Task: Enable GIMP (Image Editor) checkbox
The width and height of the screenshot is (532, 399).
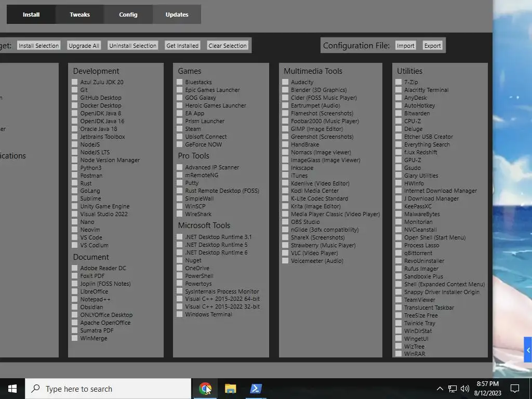Action: pyautogui.click(x=285, y=129)
